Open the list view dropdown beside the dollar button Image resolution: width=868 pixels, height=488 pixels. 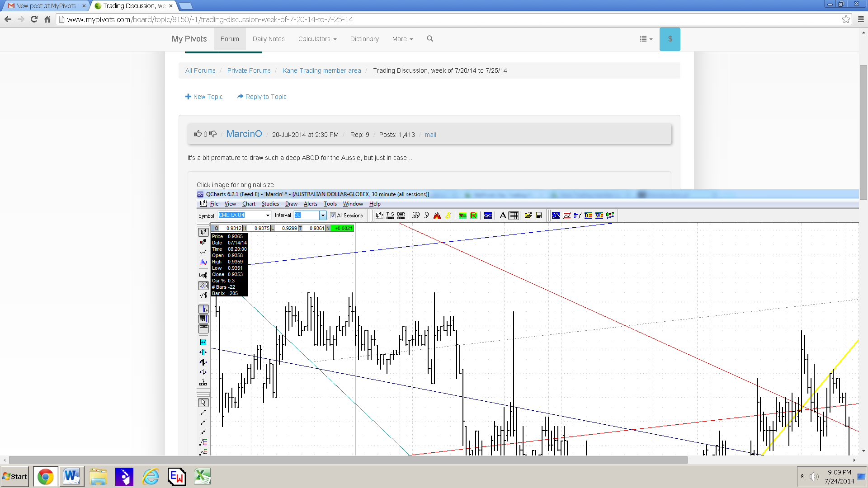point(646,39)
